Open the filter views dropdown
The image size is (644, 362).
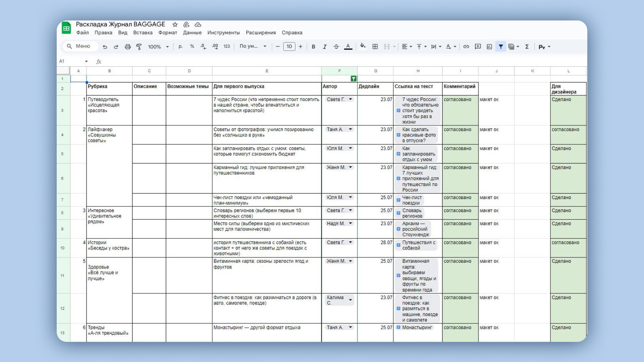pos(514,47)
